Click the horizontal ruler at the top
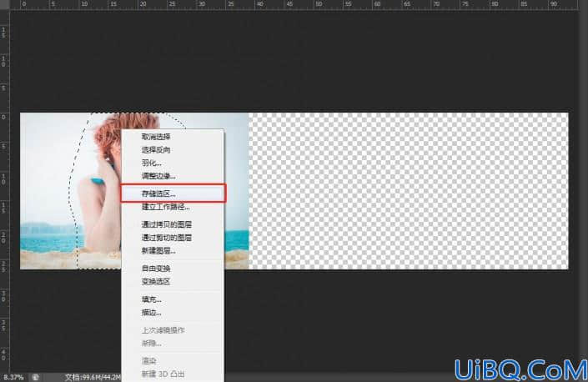Screen dimensions: 588x382 pos(294,5)
